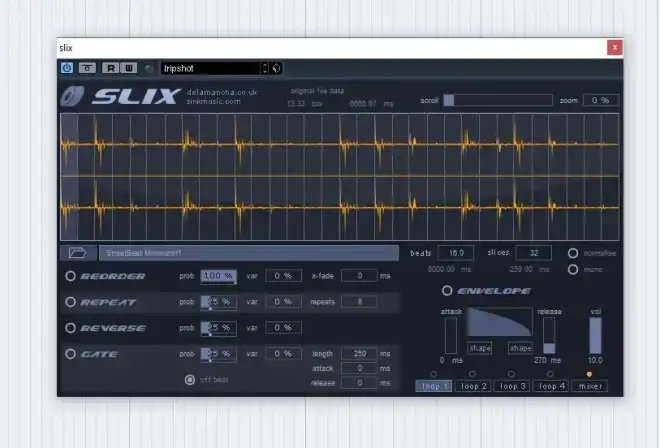Open the mixer tab
Viewport: 660px width, 448px height.
click(590, 386)
